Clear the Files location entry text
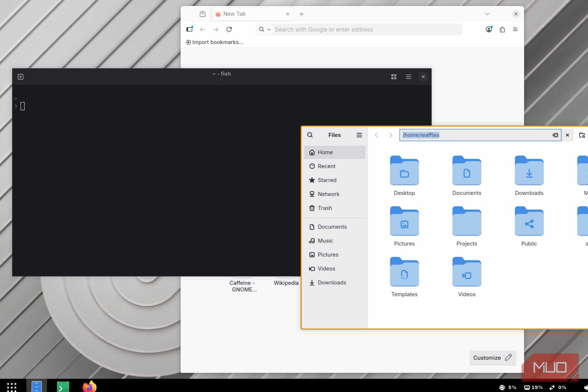 click(555, 135)
